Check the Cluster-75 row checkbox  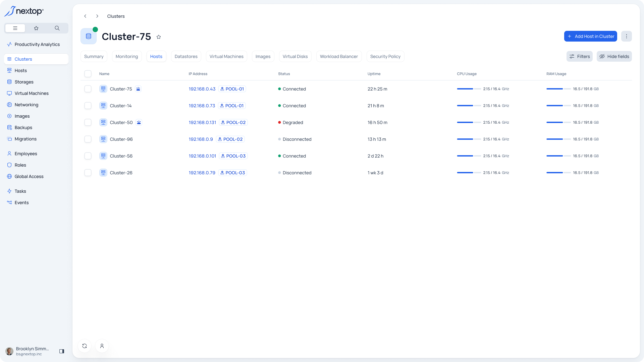[x=88, y=89]
